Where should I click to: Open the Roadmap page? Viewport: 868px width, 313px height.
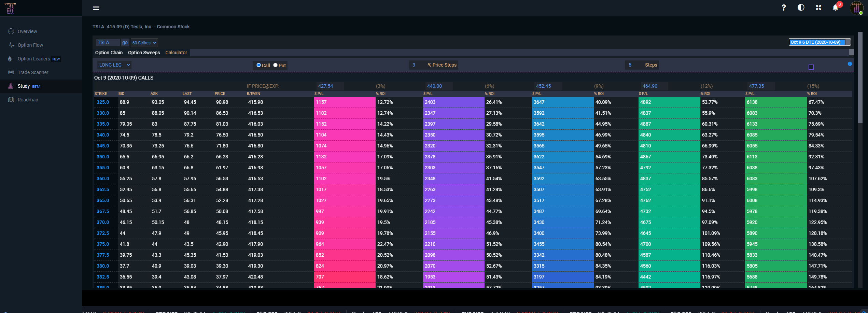tap(29, 99)
